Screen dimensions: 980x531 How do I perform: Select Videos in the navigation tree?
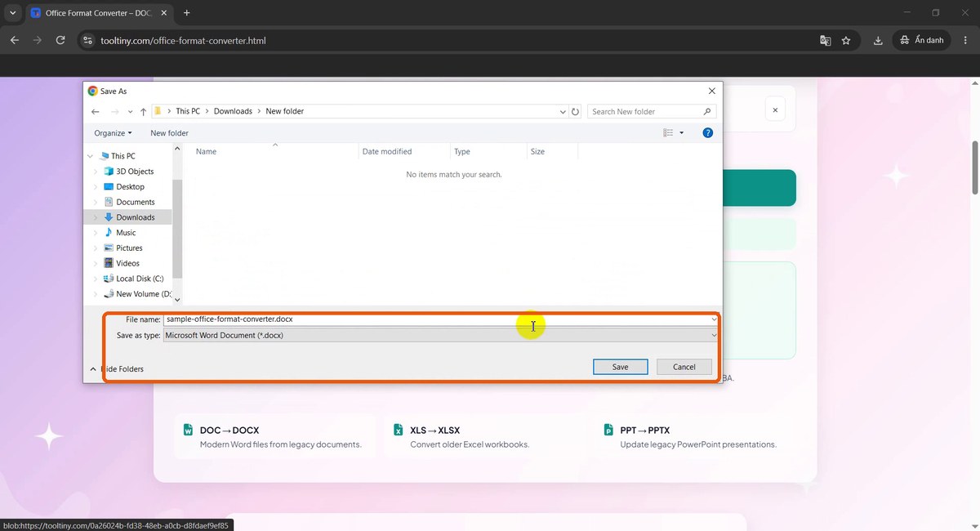(127, 263)
